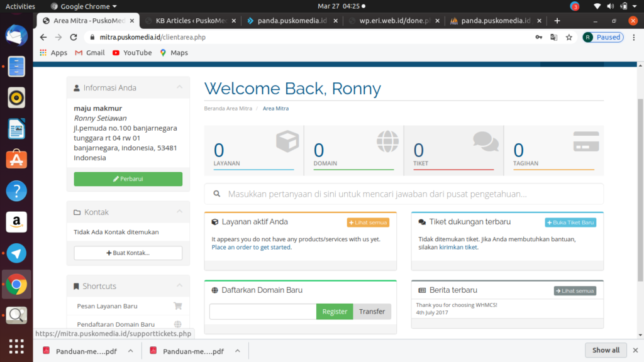Click the knowledge base search field

click(404, 194)
